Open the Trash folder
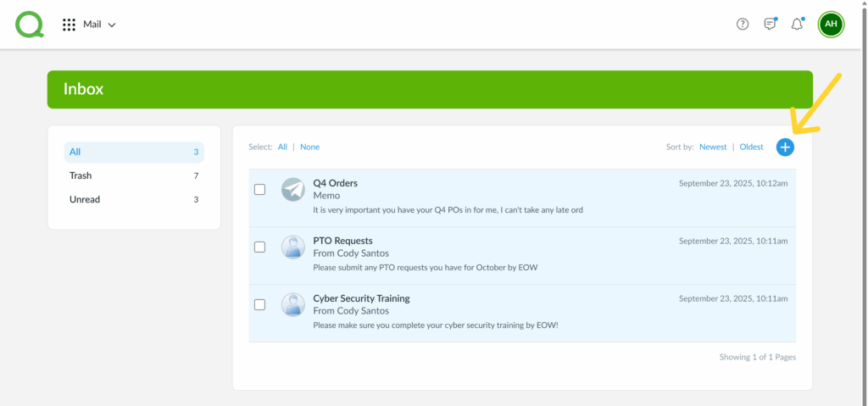The image size is (868, 406). click(134, 176)
